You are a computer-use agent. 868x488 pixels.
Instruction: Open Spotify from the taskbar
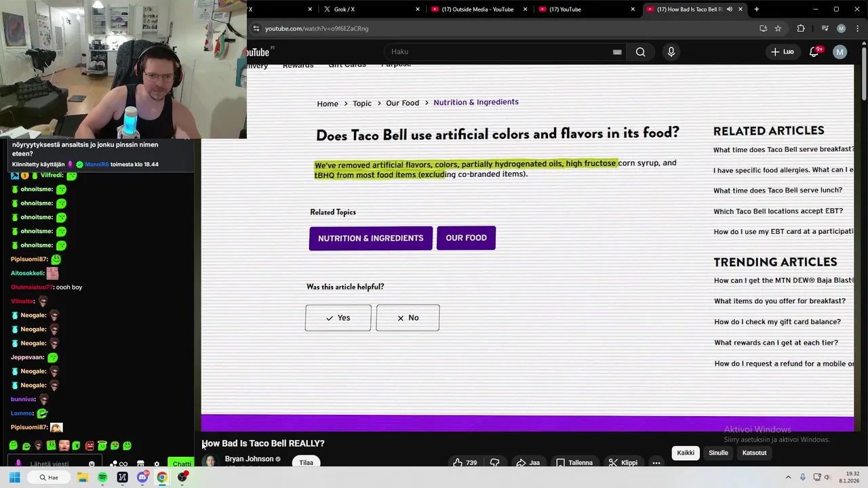point(102,477)
